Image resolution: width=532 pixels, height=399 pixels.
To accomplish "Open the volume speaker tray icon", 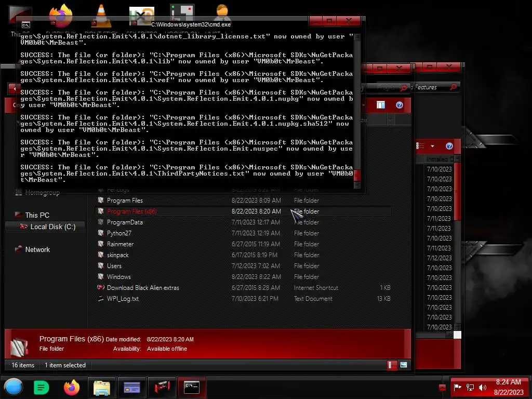I will (483, 387).
